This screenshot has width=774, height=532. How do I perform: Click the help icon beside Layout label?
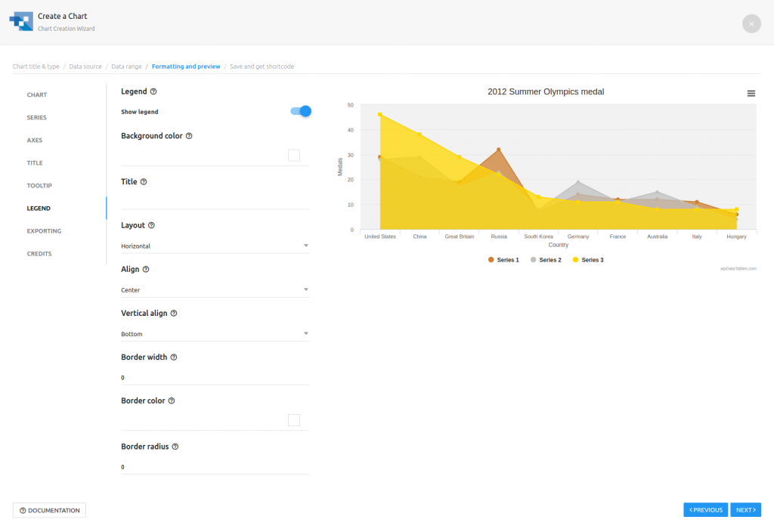tap(151, 225)
